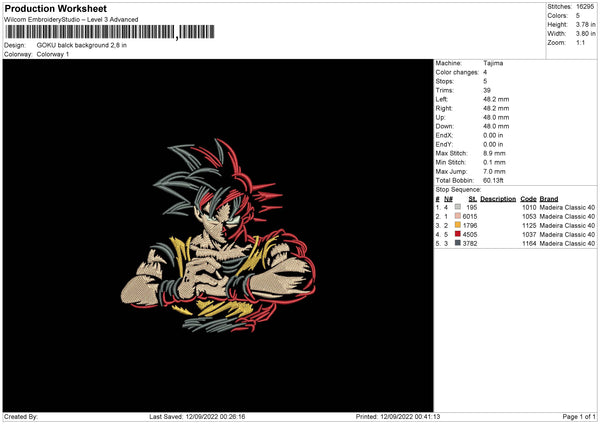600x424 pixels.
Task: Click Down value 48.0 mm
Action: click(x=496, y=126)
